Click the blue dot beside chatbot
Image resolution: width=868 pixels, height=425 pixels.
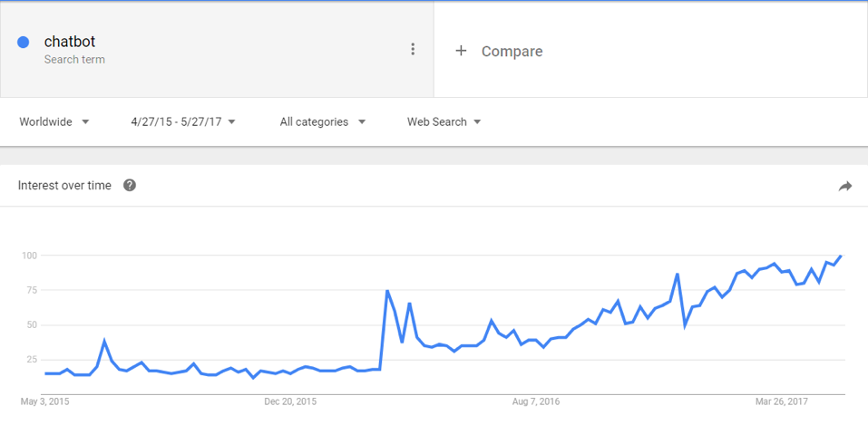[24, 42]
